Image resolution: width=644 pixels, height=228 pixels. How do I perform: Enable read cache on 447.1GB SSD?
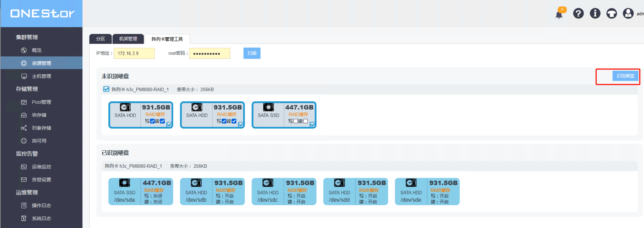tap(305, 121)
